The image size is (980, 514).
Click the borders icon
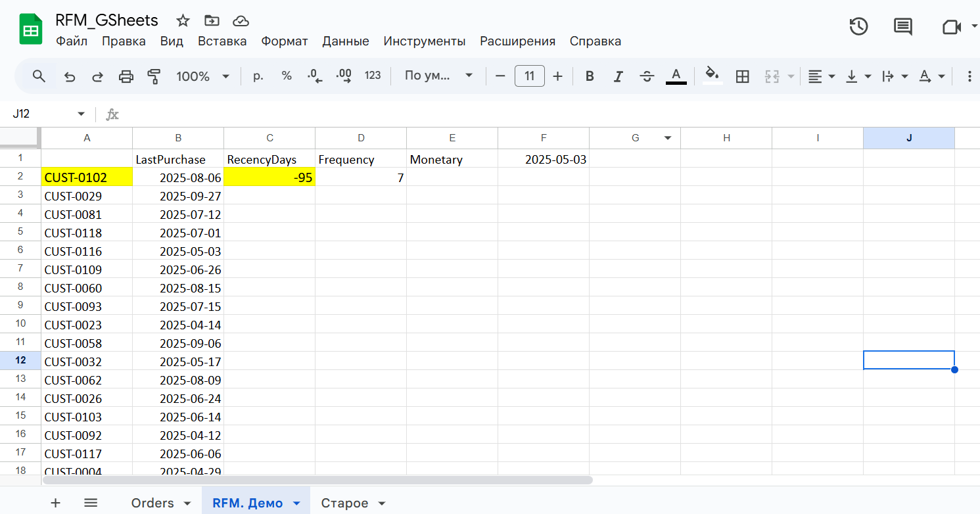[742, 76]
